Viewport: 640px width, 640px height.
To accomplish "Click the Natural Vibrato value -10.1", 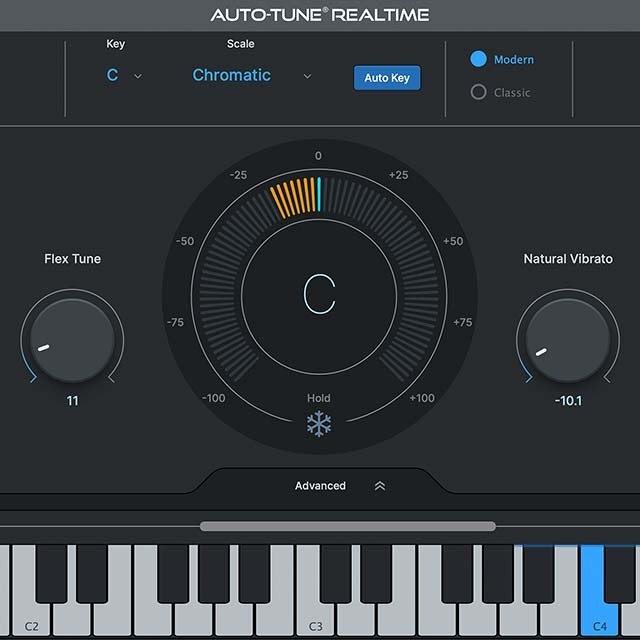I will (567, 401).
